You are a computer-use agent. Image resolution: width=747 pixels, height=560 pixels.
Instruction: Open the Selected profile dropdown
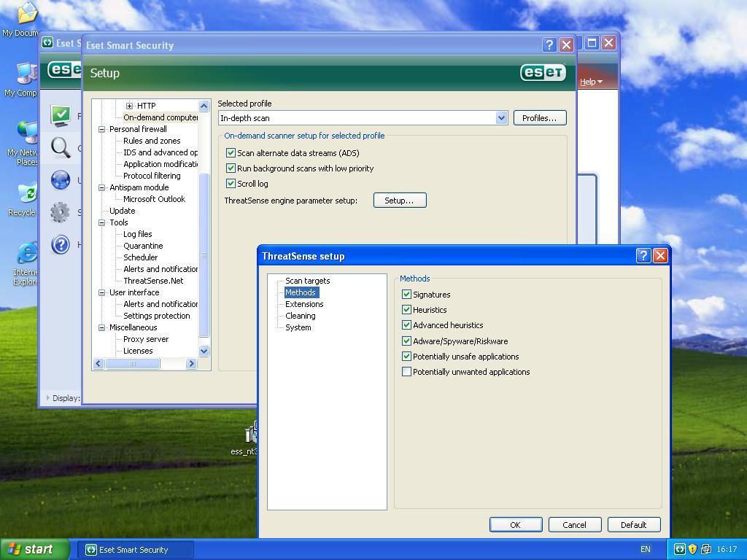point(501,118)
